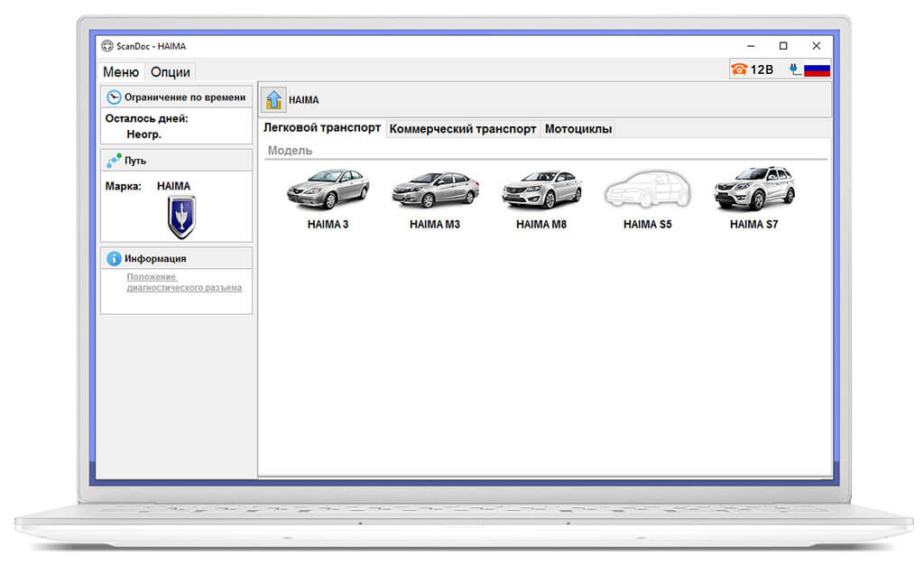The height and width of the screenshot is (565, 924).
Task: Maximize the ScanDoc window
Action: pyautogui.click(x=783, y=46)
